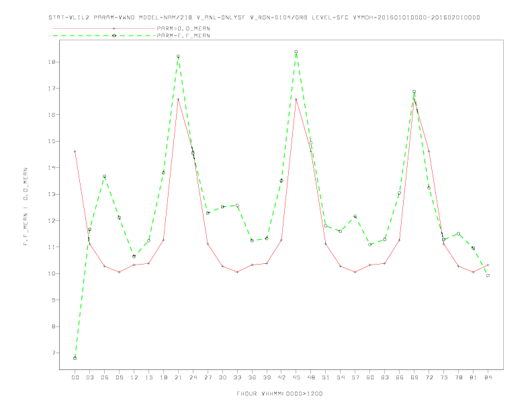The image size is (532, 411).
Task: Click x-axis tick label 48
Action: [x=311, y=377]
